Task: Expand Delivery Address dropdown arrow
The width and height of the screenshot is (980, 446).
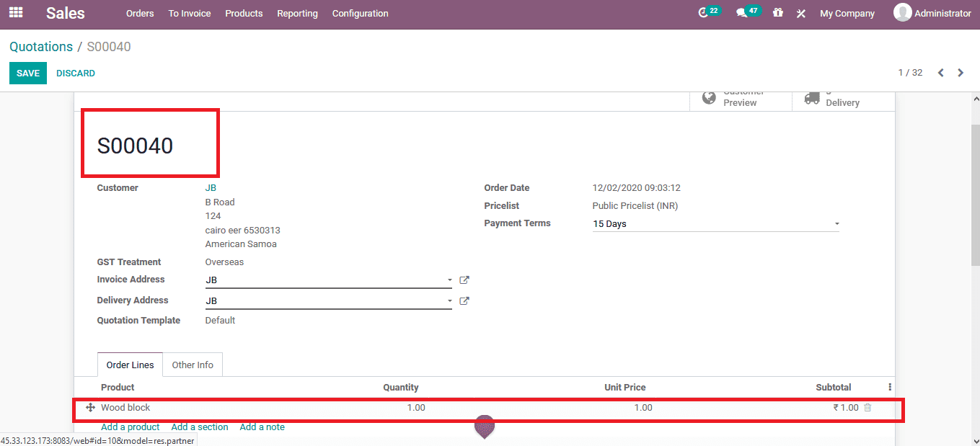Action: click(x=449, y=301)
